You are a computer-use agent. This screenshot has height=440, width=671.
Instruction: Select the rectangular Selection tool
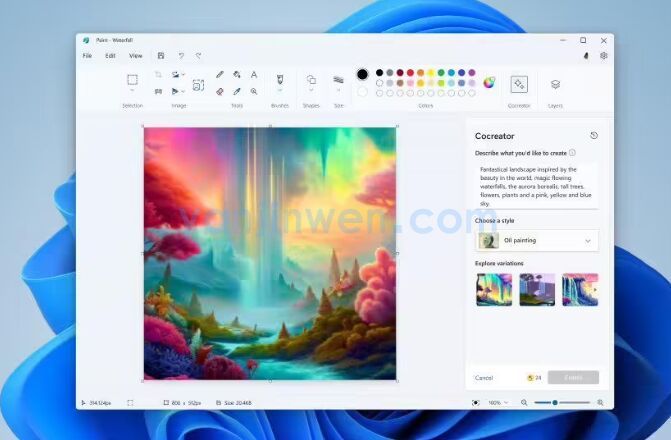pyautogui.click(x=132, y=80)
